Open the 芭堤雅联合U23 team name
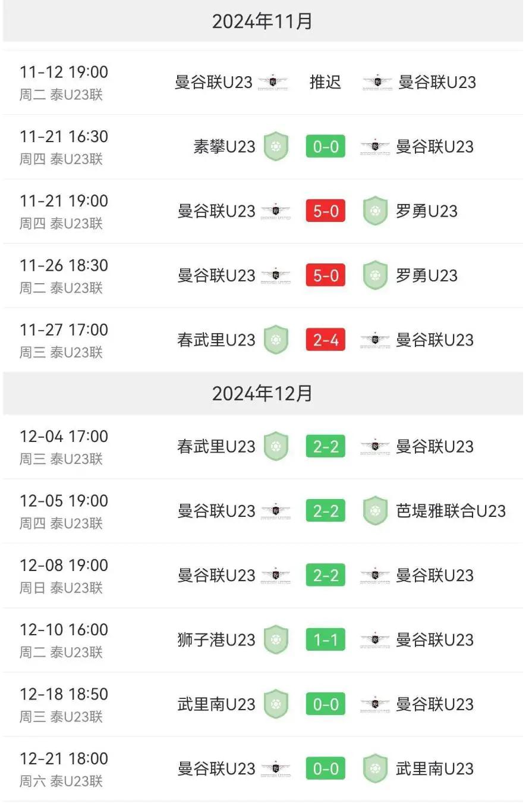The height and width of the screenshot is (803, 532). (x=451, y=511)
